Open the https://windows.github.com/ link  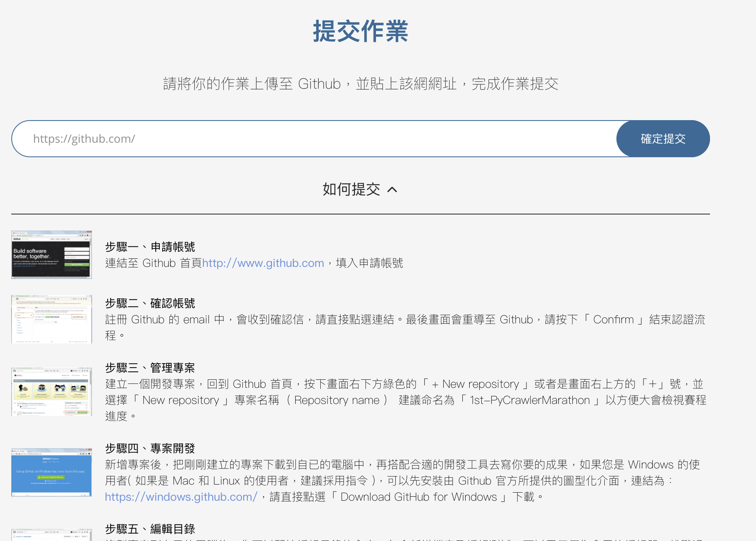pyautogui.click(x=181, y=497)
